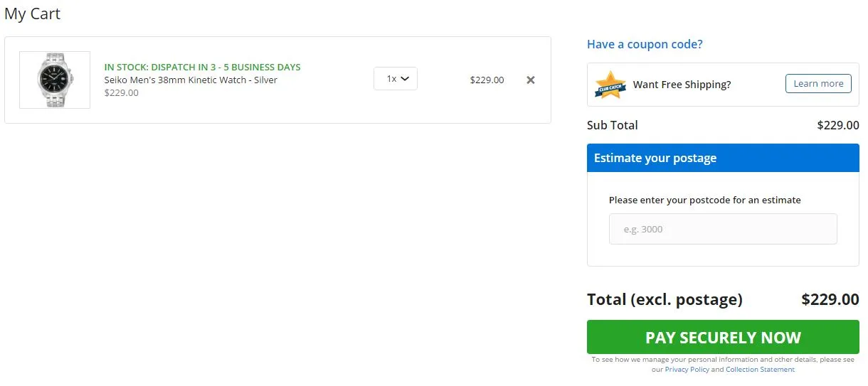Open the Seiko watch product thumbnail
Viewport: 868px width, 386px height.
coord(55,80)
